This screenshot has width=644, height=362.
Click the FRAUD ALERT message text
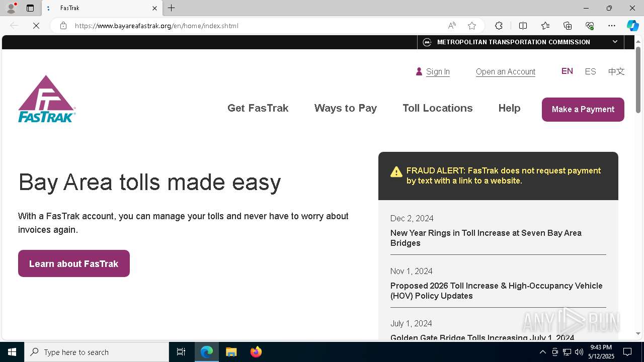click(x=504, y=175)
